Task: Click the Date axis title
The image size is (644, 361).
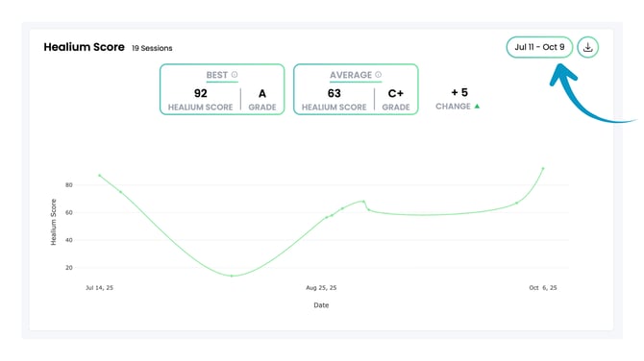Action: click(321, 305)
